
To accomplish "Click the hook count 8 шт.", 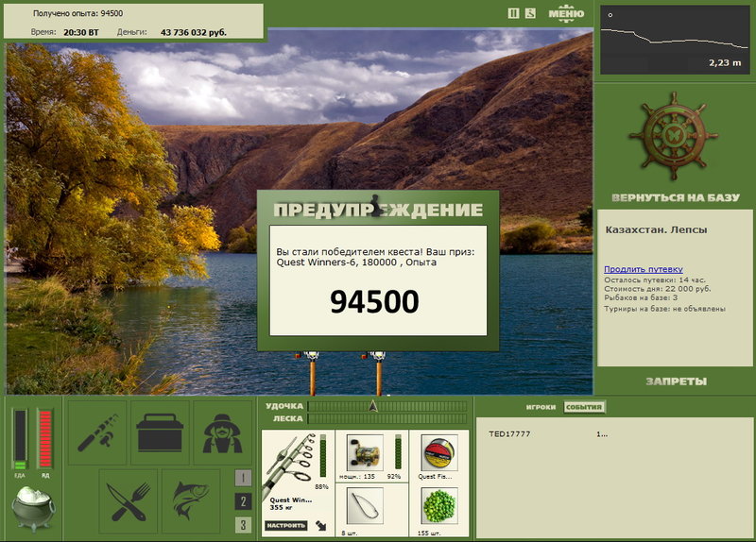I will pos(350,534).
